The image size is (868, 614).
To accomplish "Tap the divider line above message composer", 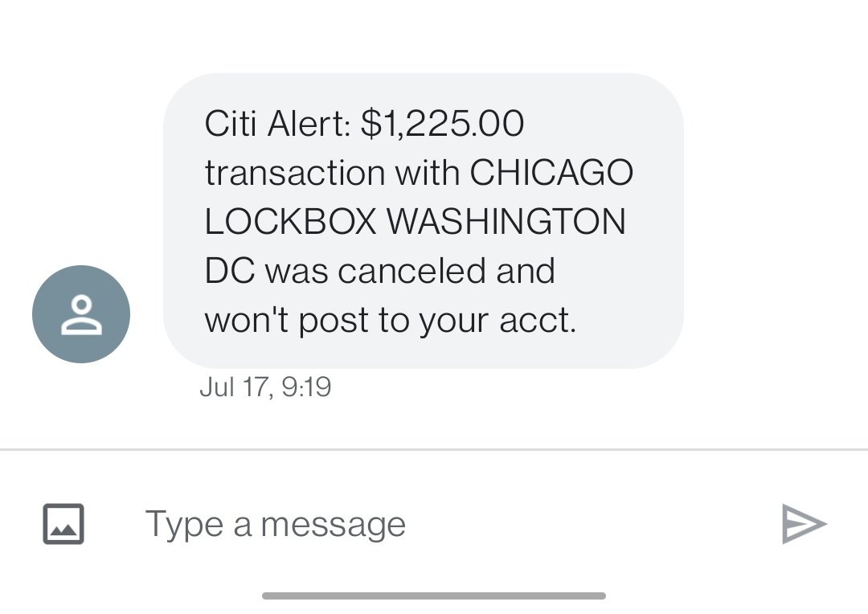I will tap(434, 449).
